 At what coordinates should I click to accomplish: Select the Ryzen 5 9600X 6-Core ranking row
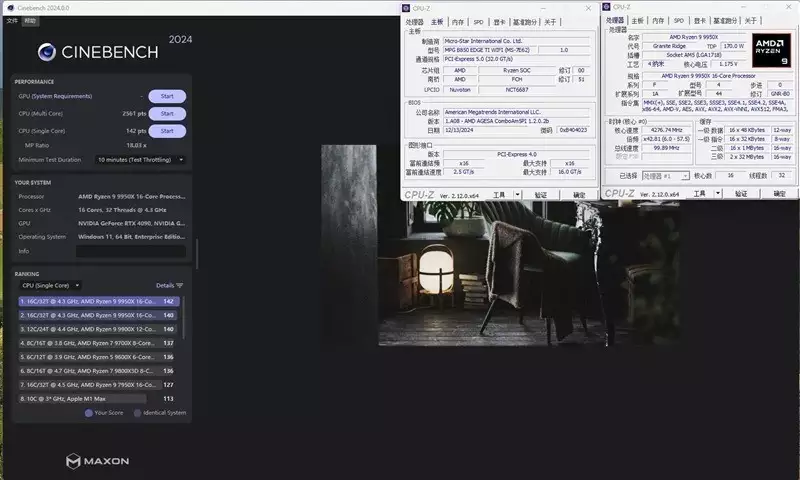tap(98, 357)
